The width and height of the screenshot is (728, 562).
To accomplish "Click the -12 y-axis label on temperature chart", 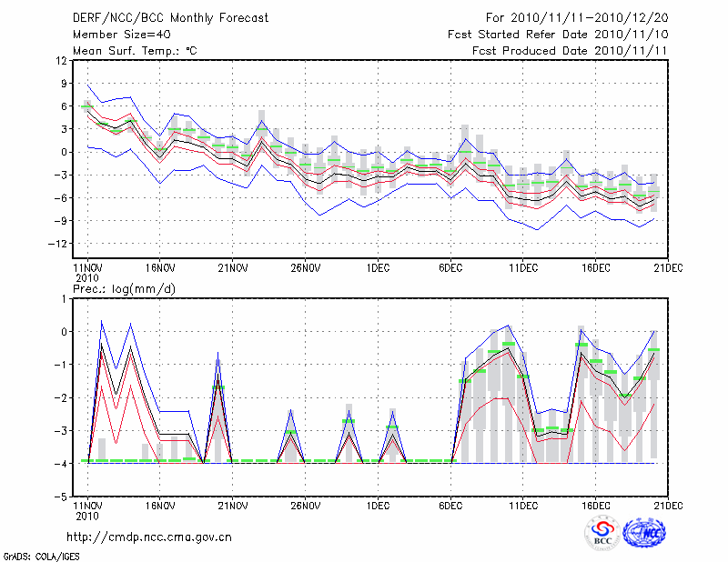I will 57,244.
